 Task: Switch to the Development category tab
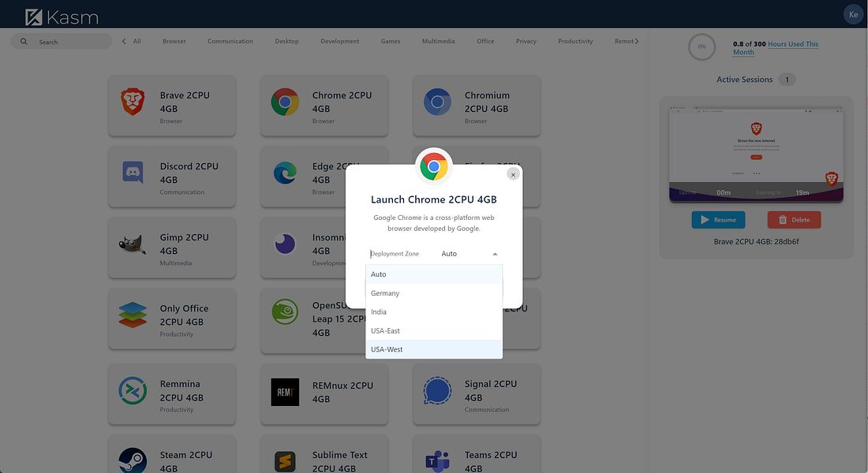(x=339, y=41)
